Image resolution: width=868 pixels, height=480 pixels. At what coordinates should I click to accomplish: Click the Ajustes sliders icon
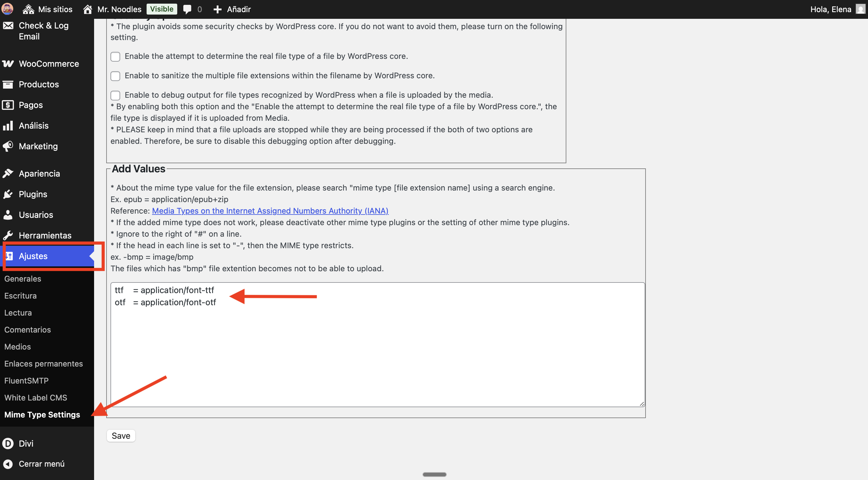pyautogui.click(x=9, y=256)
